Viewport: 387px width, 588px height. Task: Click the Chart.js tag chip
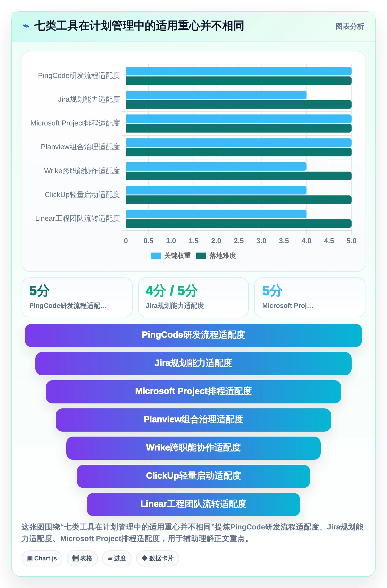coord(42,558)
